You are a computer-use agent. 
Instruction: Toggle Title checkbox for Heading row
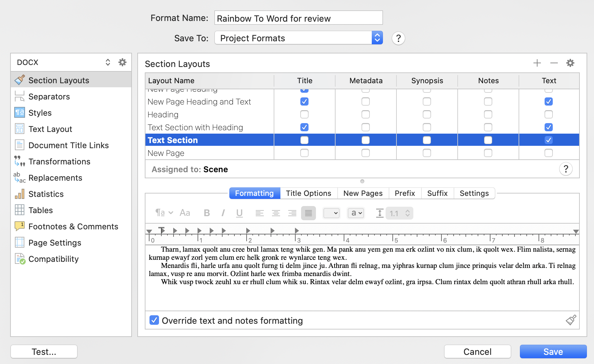pyautogui.click(x=304, y=114)
